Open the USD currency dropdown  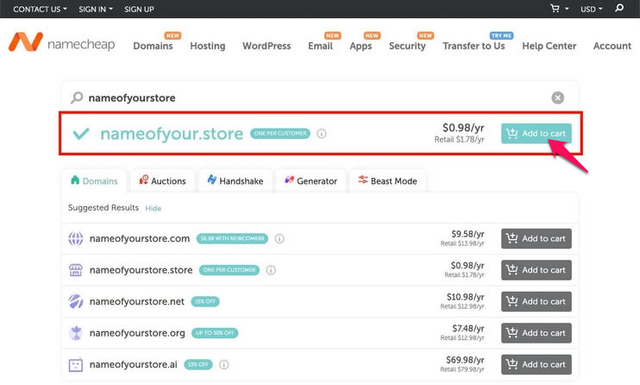pos(591,9)
